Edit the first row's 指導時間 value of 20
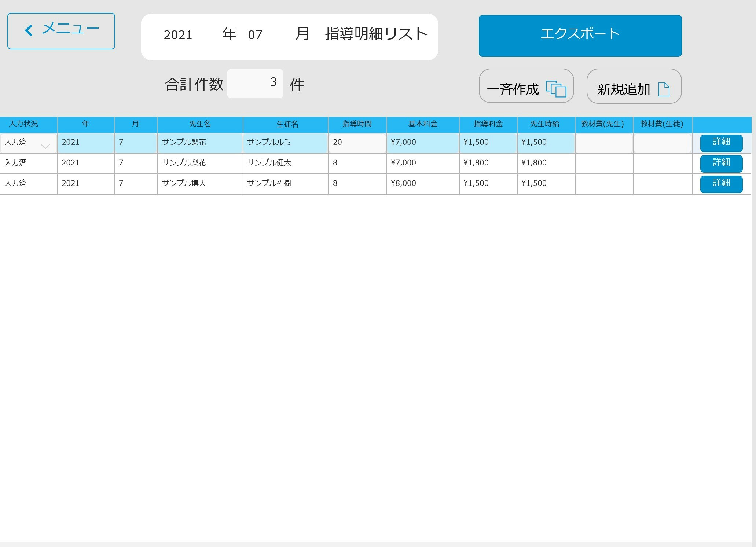This screenshot has width=756, height=547. click(x=357, y=143)
